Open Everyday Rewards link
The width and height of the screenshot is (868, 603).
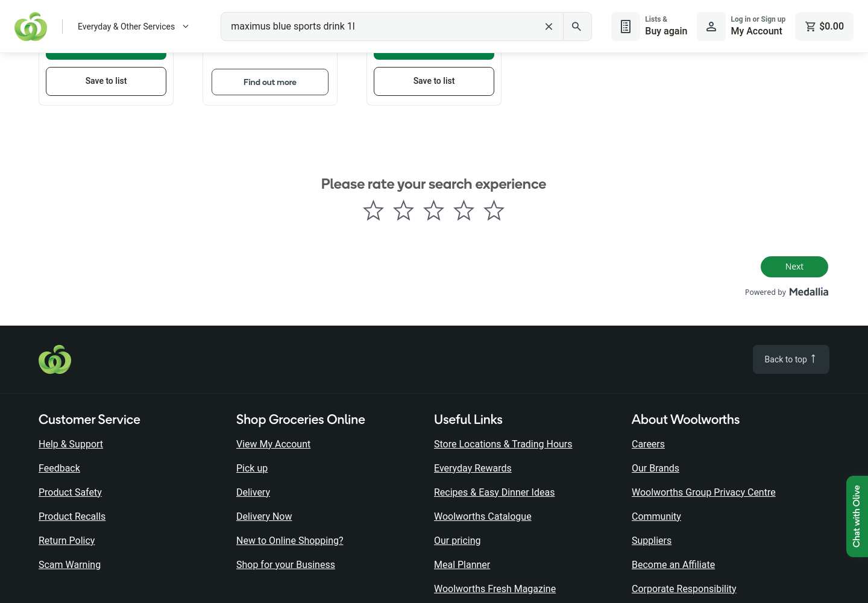[473, 468]
